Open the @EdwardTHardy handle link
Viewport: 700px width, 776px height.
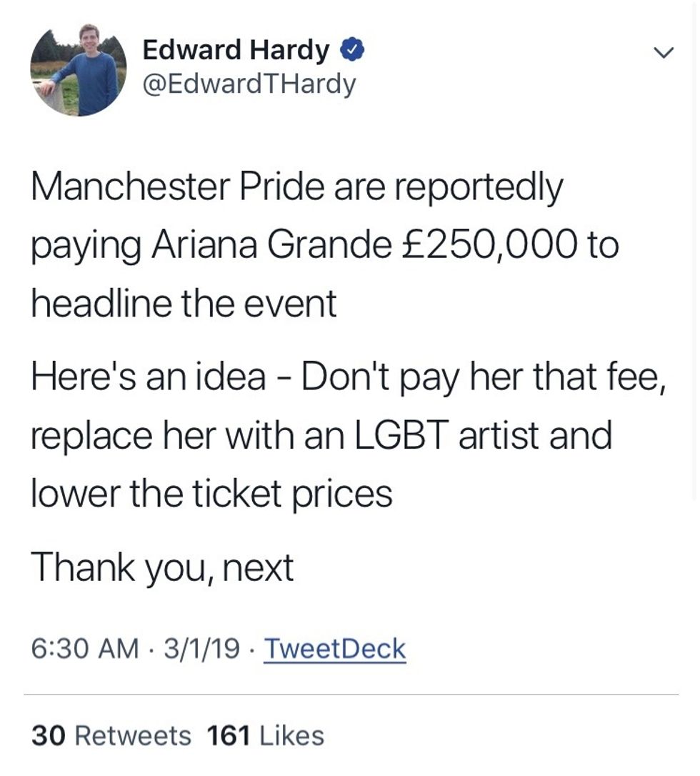[249, 84]
